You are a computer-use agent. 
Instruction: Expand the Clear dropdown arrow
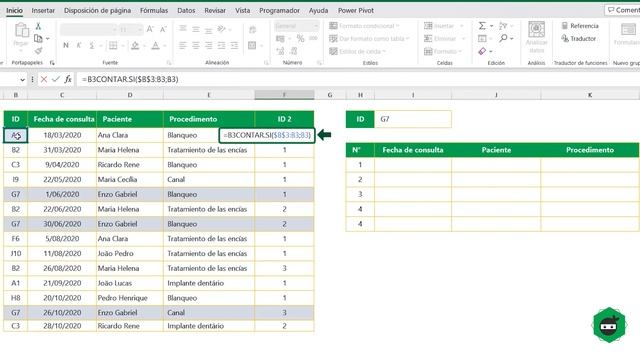(x=491, y=51)
